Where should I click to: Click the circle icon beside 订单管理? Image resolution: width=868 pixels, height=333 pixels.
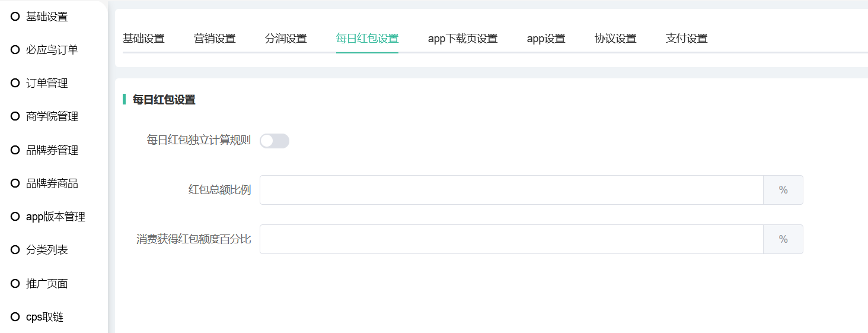point(15,83)
